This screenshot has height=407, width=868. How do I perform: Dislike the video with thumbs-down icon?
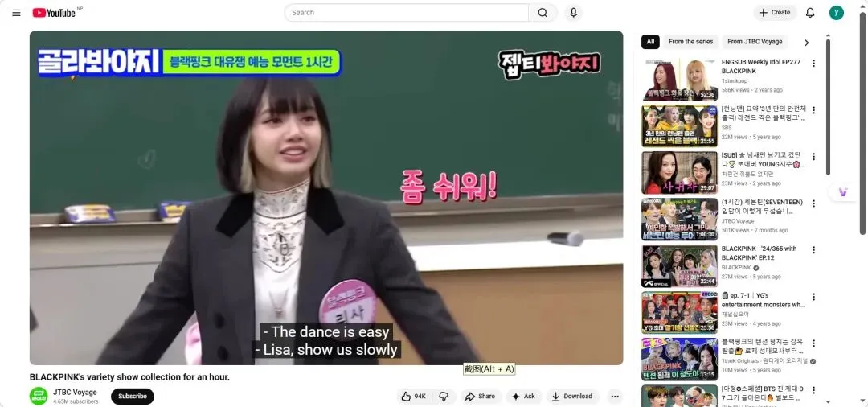click(444, 397)
